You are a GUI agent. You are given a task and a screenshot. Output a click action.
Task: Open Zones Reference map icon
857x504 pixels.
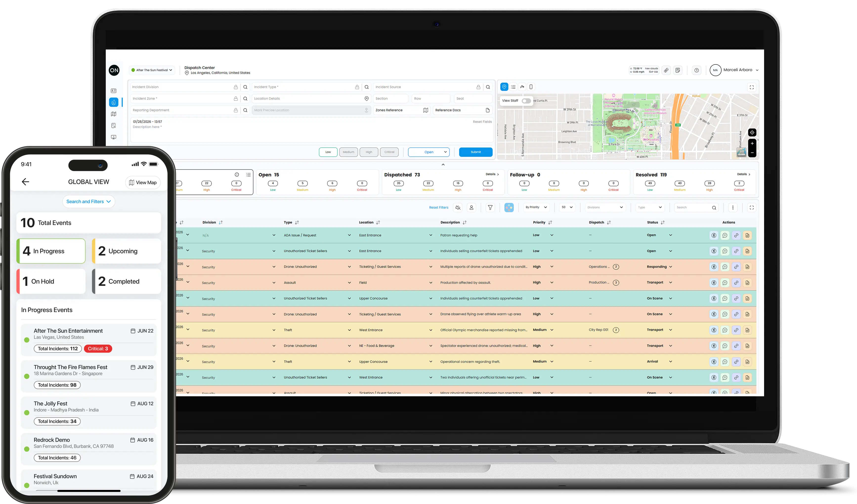pos(425,110)
